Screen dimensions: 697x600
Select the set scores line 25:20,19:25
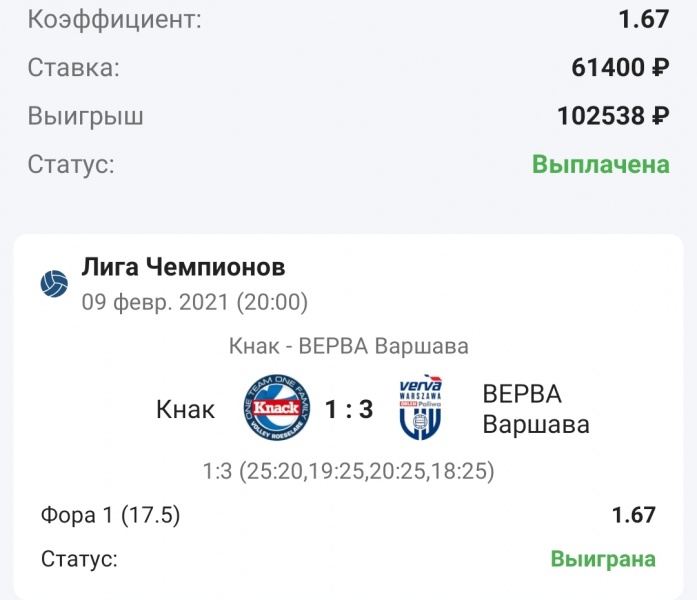pos(348,471)
